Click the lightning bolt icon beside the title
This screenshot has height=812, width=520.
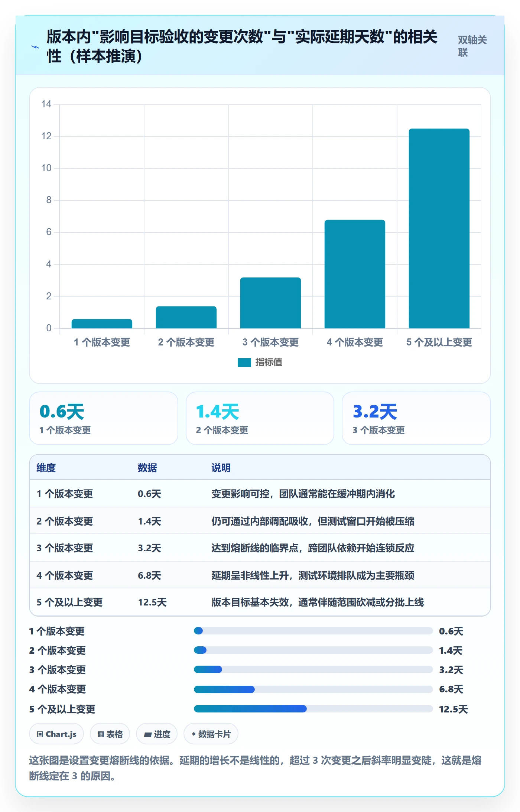coord(35,47)
